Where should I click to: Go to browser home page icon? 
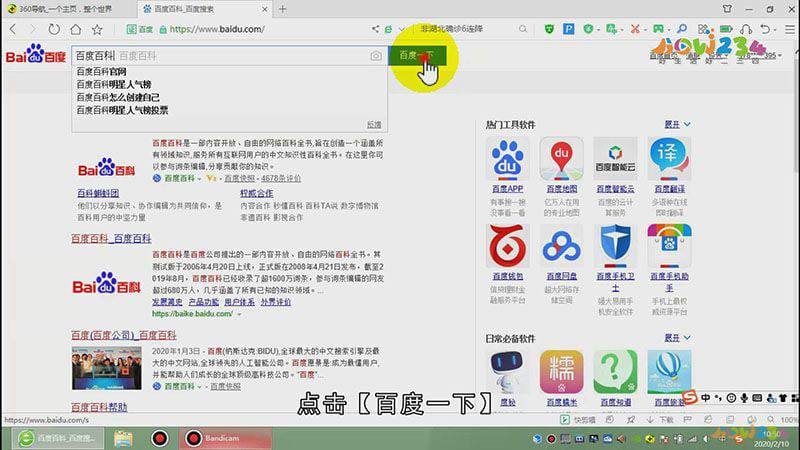(76, 29)
